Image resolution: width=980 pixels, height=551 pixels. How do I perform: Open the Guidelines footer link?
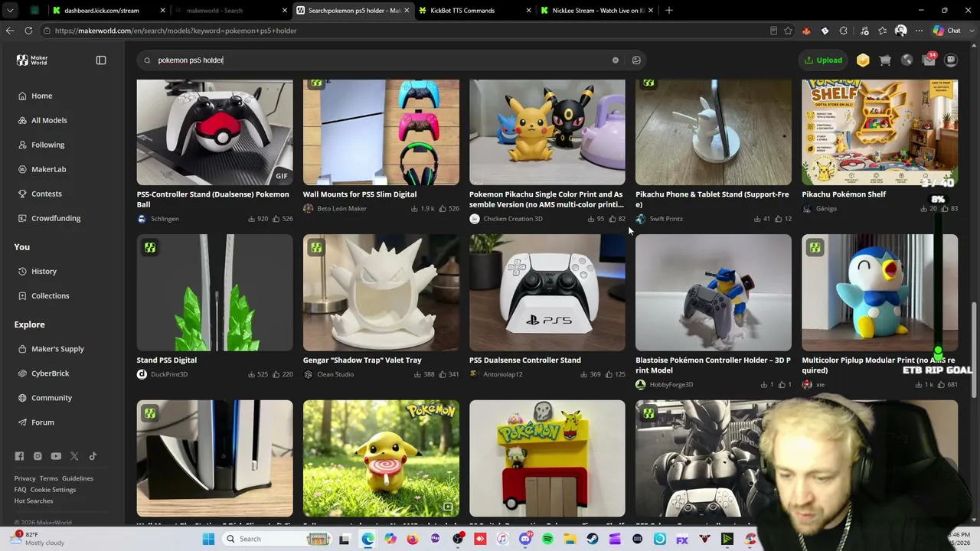(x=77, y=478)
